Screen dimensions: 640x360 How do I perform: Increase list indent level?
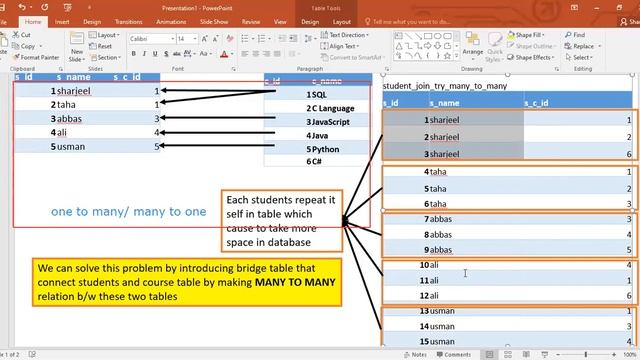coord(293,39)
